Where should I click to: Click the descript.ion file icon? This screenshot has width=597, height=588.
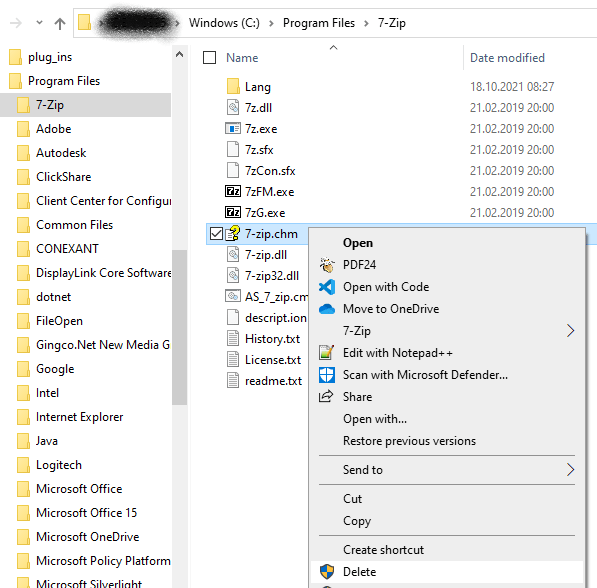(233, 317)
